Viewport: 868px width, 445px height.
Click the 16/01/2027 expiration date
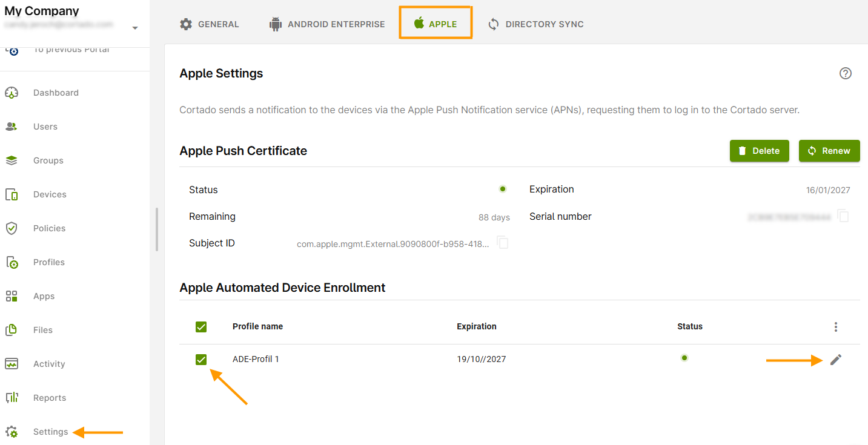tap(828, 190)
